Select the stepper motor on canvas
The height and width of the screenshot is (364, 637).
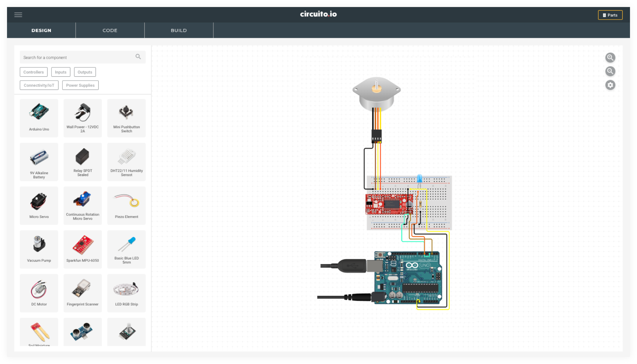click(376, 95)
